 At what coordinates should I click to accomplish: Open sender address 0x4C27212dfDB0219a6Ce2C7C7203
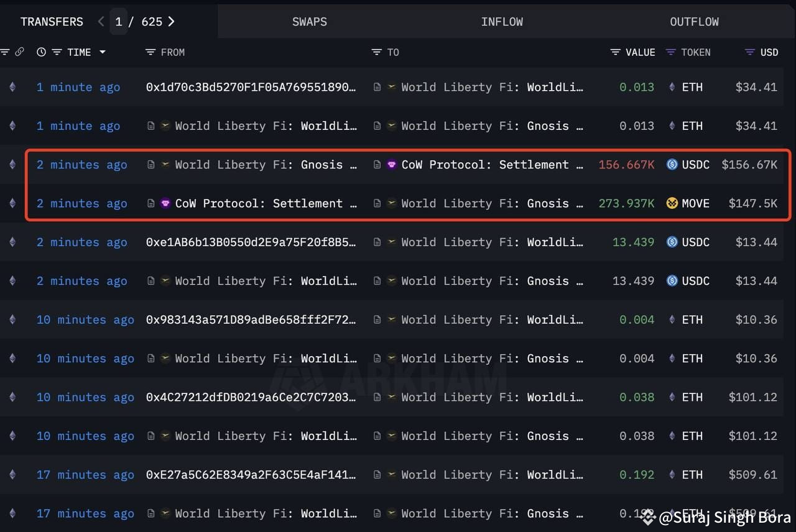[251, 397]
